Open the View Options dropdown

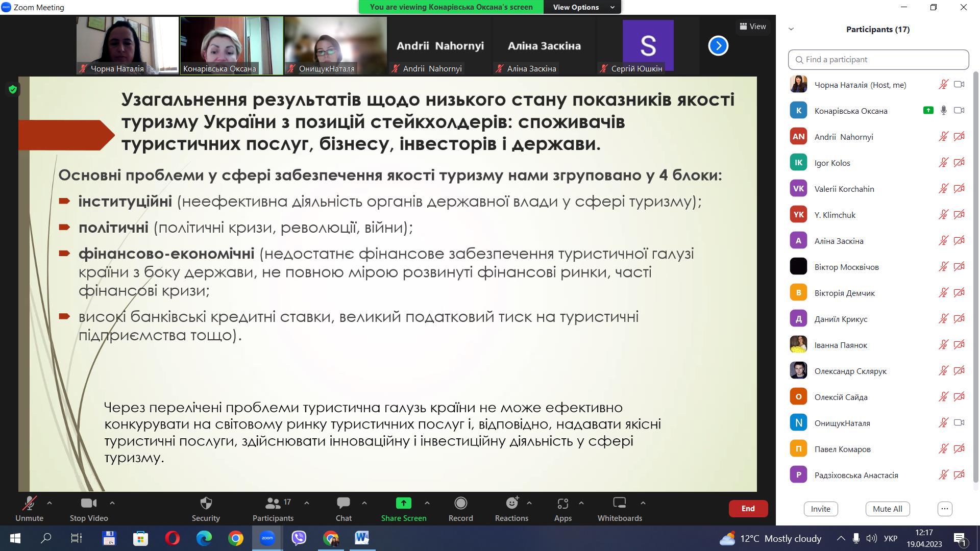click(582, 7)
